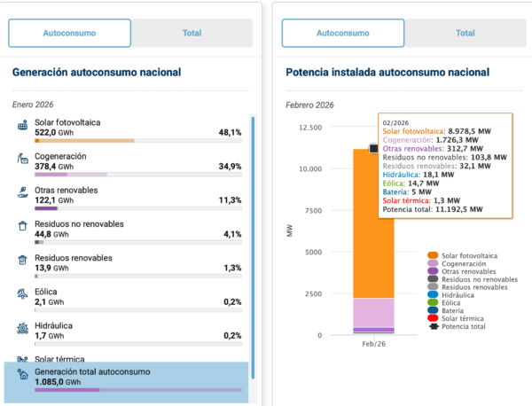Switch to Total tab in installed power panel
532x406 pixels.
[465, 33]
